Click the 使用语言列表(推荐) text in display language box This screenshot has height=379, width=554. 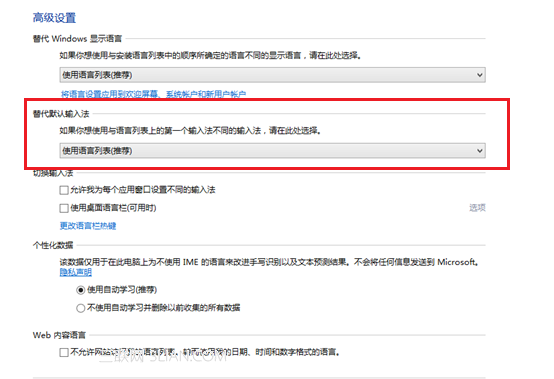coord(97,75)
